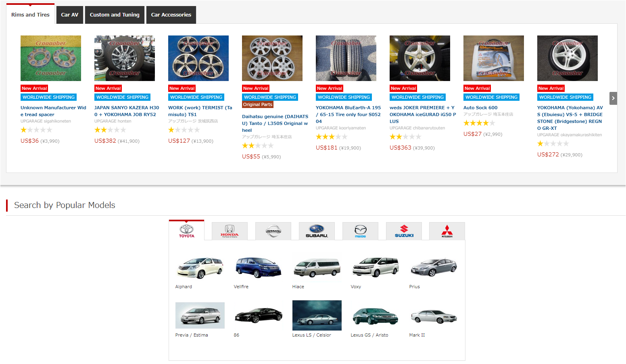Image resolution: width=626 pixels, height=364 pixels.
Task: Click the US$272 price
Action: tap(548, 154)
